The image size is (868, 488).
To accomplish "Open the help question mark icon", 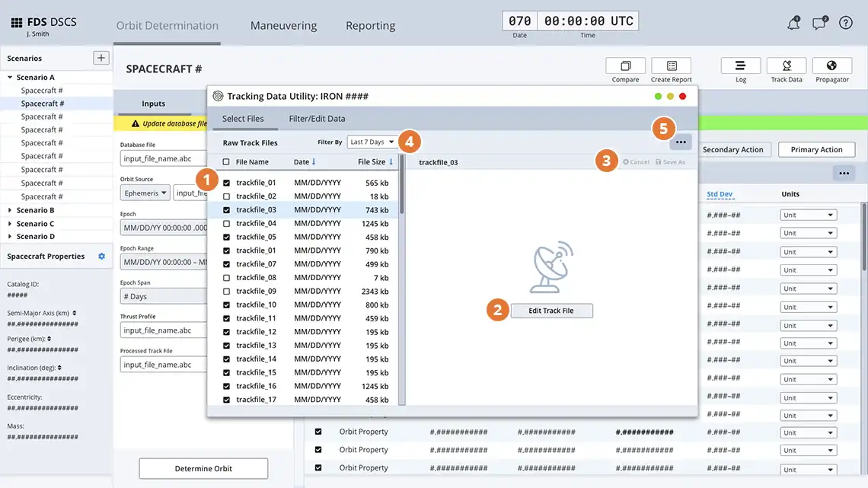I will [x=845, y=23].
